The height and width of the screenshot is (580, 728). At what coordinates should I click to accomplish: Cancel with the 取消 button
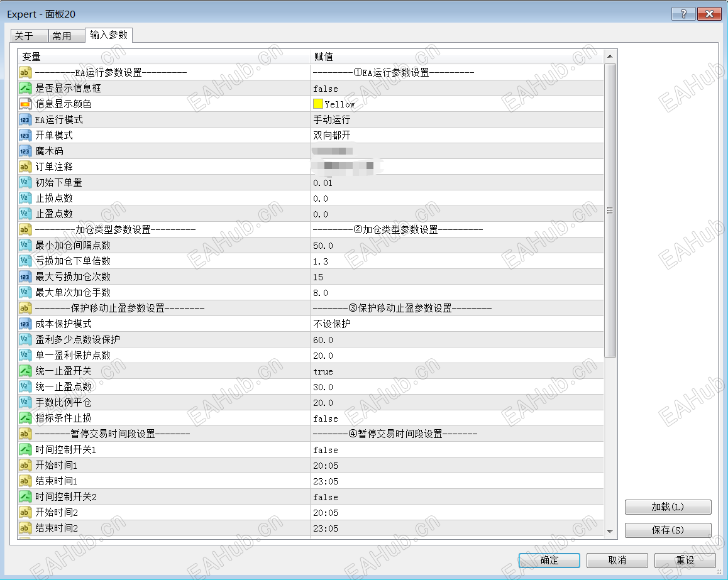617,560
